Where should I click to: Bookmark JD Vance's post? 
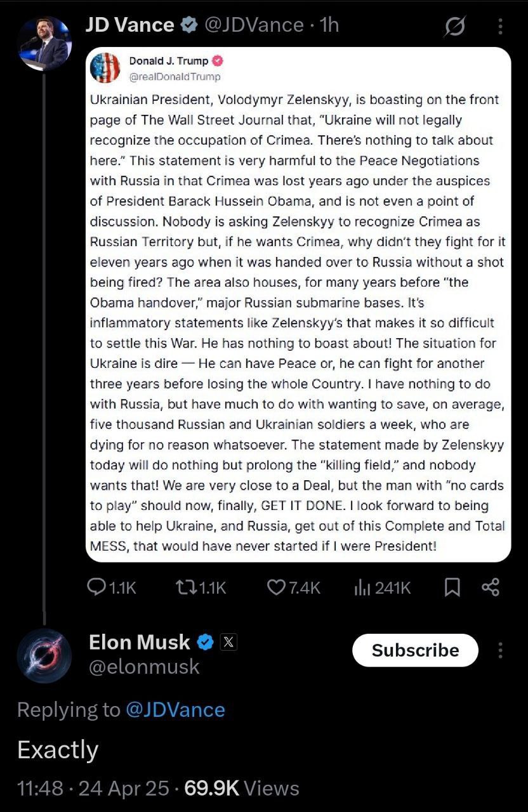(451, 588)
